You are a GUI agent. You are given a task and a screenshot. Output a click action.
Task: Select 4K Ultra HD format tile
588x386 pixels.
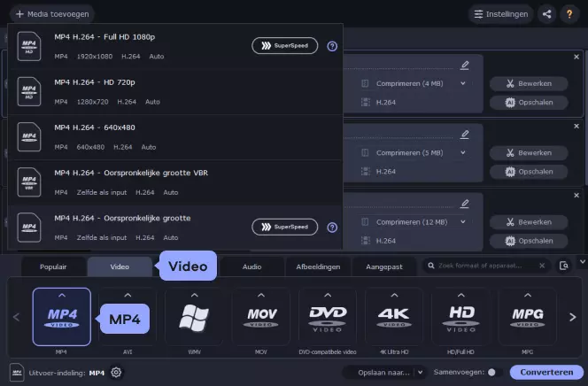(x=394, y=317)
